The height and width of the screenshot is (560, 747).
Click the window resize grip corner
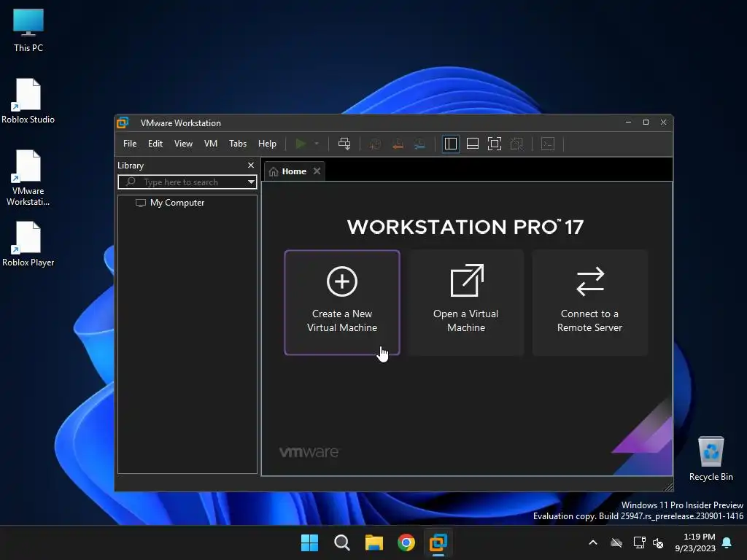coord(669,486)
